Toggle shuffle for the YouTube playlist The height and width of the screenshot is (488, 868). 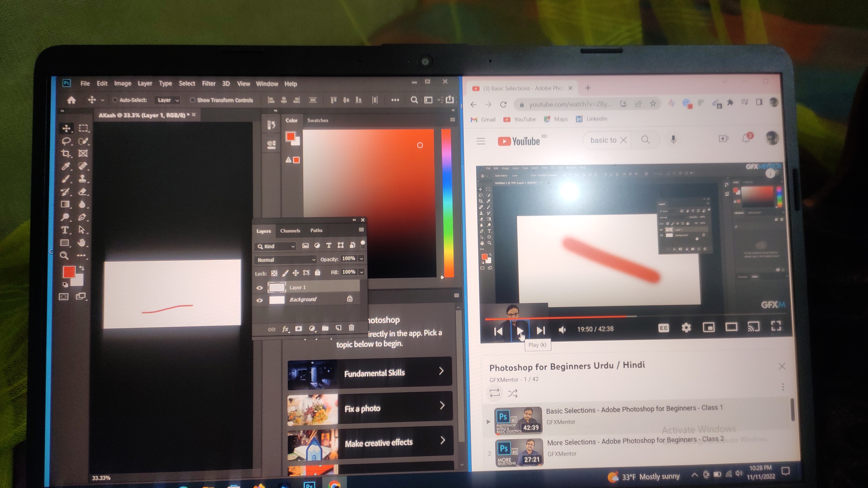[513, 393]
